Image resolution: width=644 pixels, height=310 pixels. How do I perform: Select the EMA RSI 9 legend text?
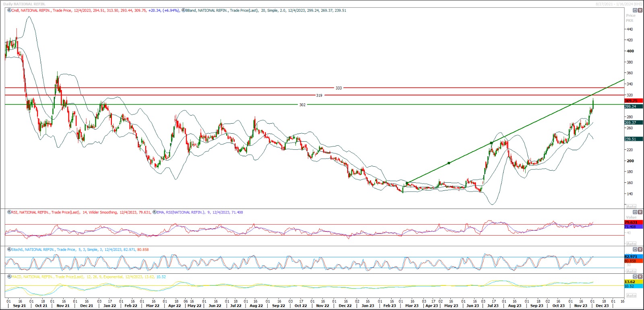[200, 212]
